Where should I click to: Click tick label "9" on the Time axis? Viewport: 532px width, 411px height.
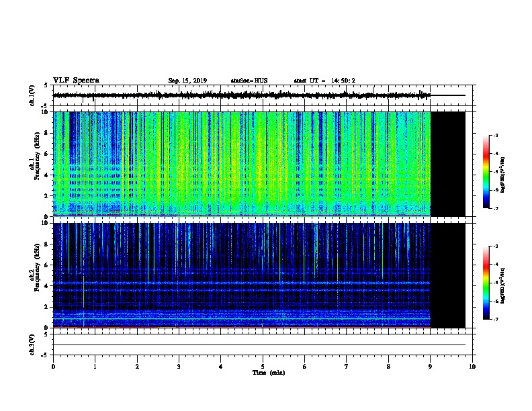430,367
